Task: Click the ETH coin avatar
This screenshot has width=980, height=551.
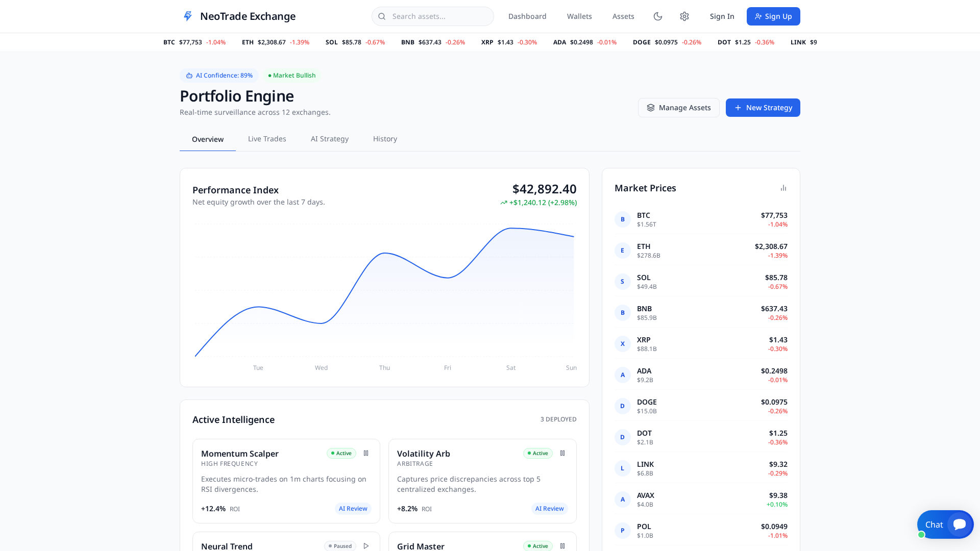Action: 623,251
